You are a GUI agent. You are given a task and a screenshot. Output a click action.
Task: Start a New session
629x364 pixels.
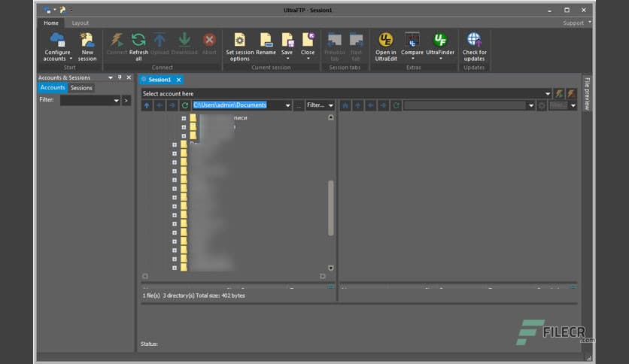click(x=87, y=46)
